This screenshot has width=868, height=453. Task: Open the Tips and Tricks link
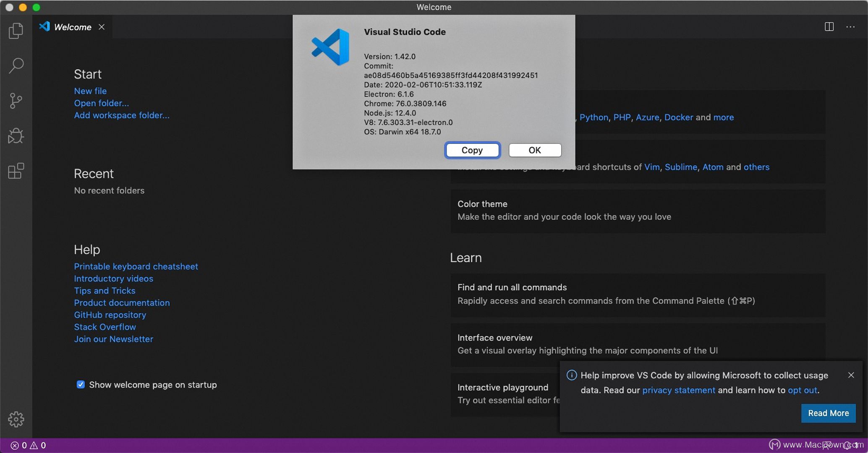pyautogui.click(x=105, y=291)
